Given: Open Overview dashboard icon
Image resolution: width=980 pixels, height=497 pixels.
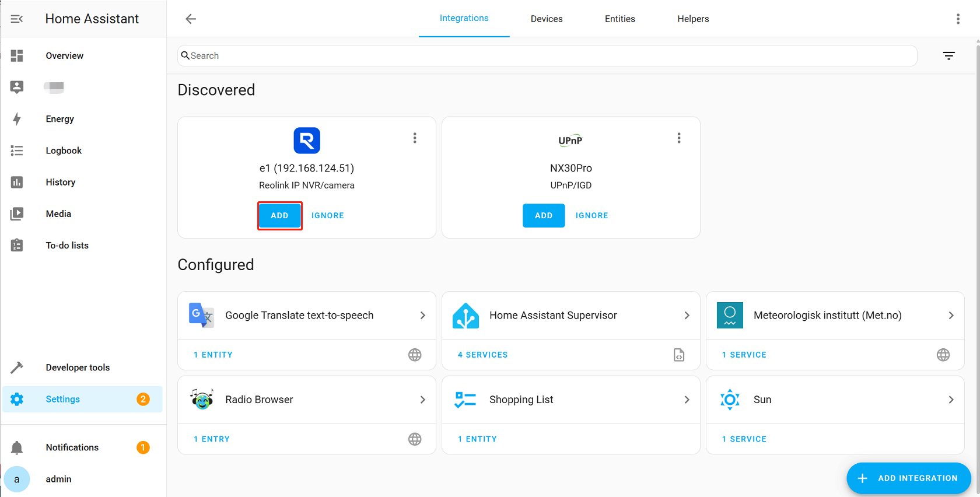Looking at the screenshot, I should pos(17,55).
